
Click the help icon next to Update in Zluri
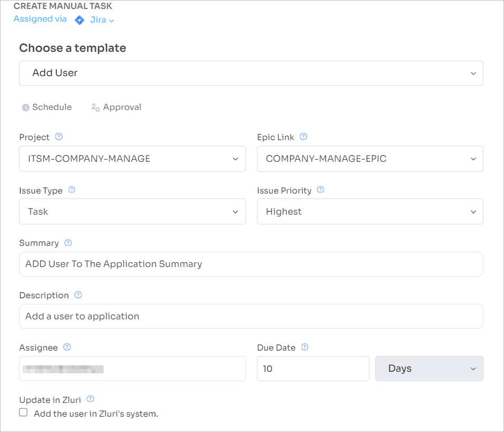coord(90,399)
